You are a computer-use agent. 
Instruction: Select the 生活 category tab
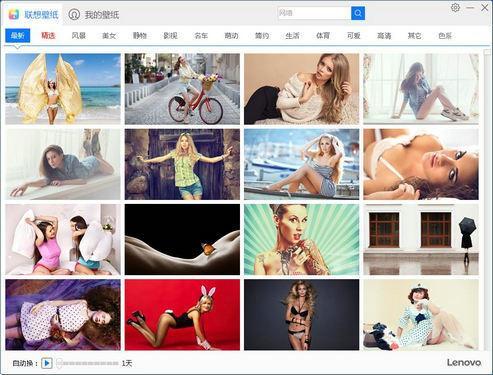pos(292,35)
